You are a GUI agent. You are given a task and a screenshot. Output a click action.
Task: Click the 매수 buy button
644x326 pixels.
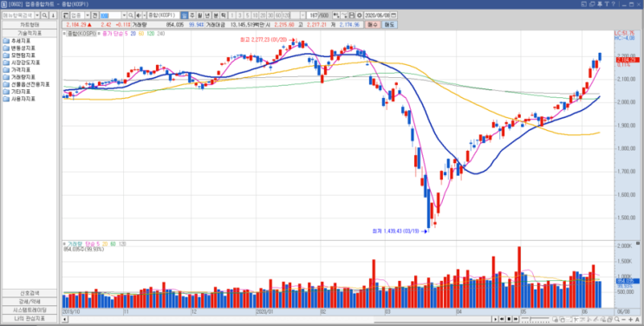(x=373, y=24)
